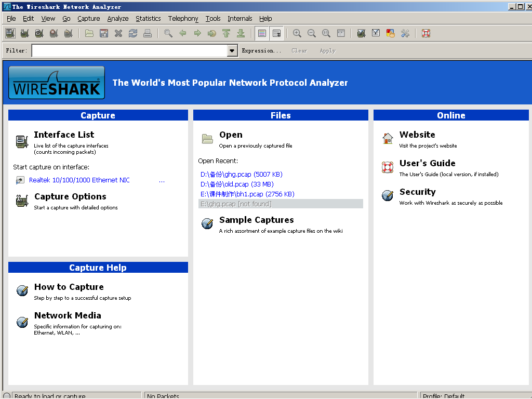The image size is (532, 399).
Task: Open the Telephony menu
Action: click(183, 18)
